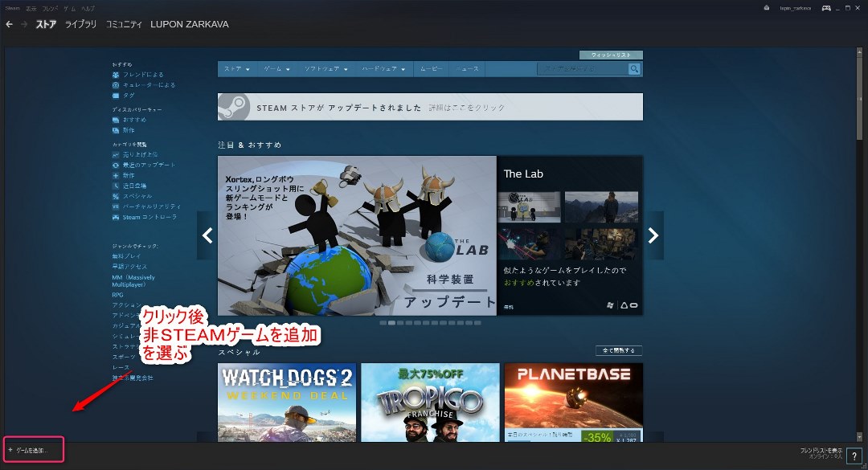The height and width of the screenshot is (470, 868).
Task: Click The Lab title text
Action: 523,174
